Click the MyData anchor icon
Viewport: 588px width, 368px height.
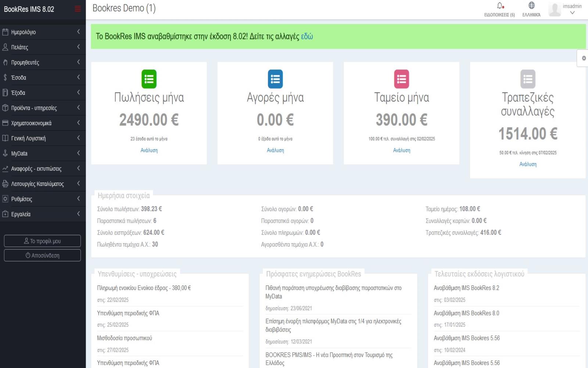[5, 153]
